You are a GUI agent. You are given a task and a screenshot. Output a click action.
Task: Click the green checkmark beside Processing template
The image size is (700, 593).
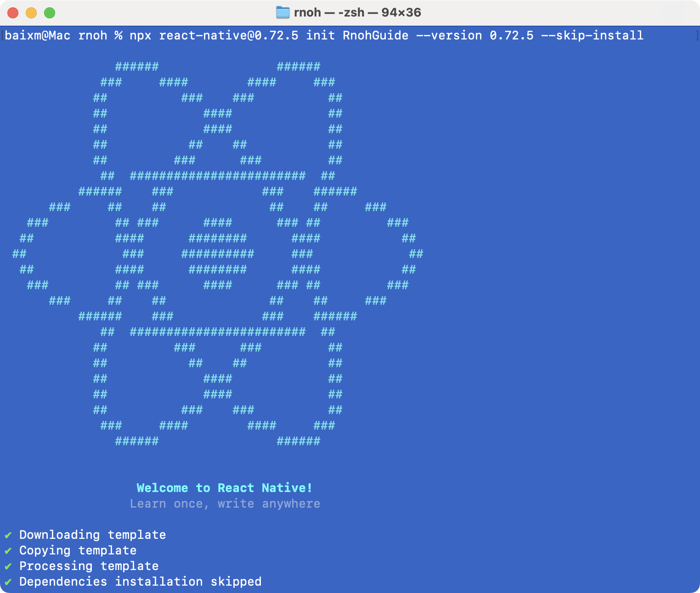tap(8, 566)
